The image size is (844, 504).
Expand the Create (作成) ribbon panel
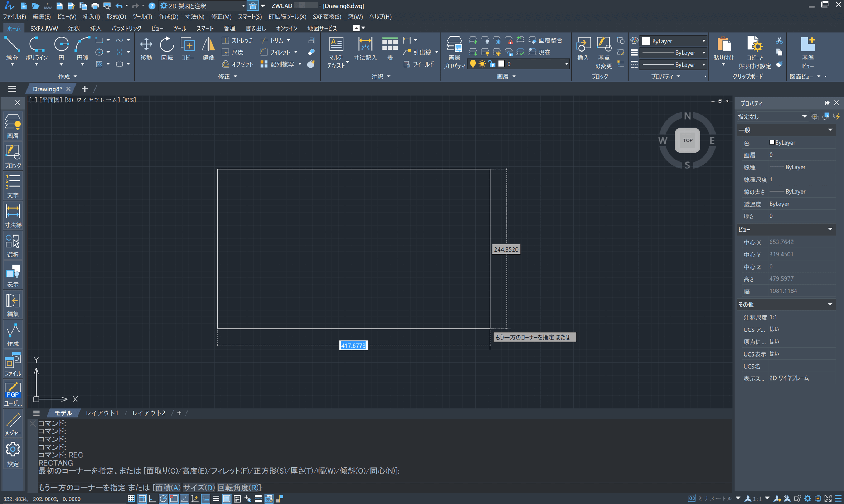(x=68, y=77)
